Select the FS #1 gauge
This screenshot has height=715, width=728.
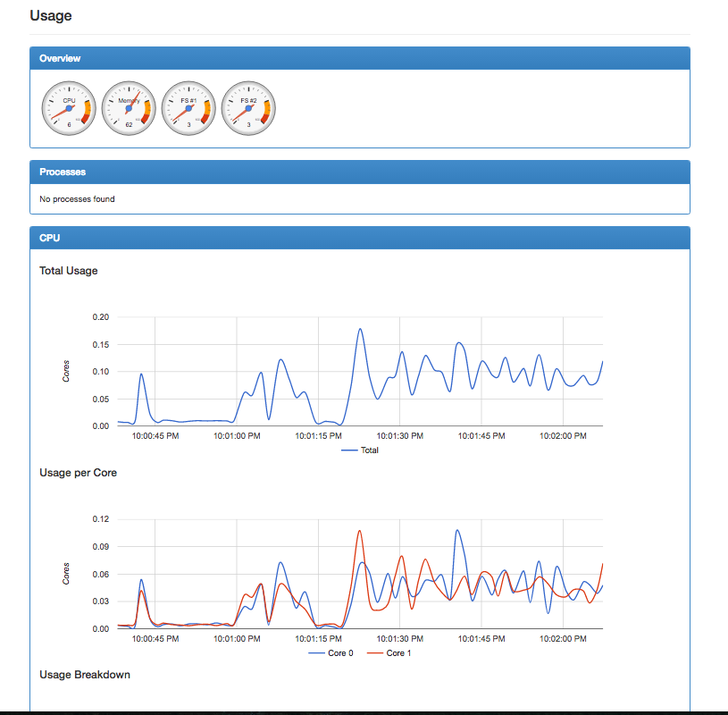click(188, 108)
